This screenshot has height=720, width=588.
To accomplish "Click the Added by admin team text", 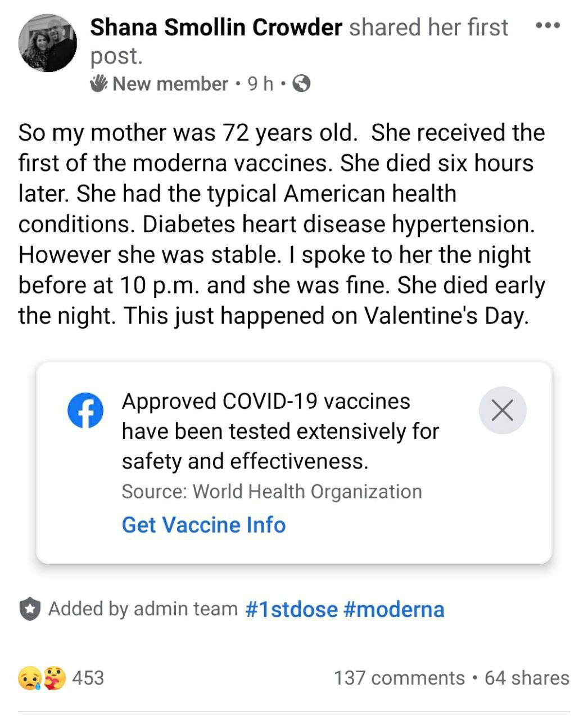I will [143, 609].
